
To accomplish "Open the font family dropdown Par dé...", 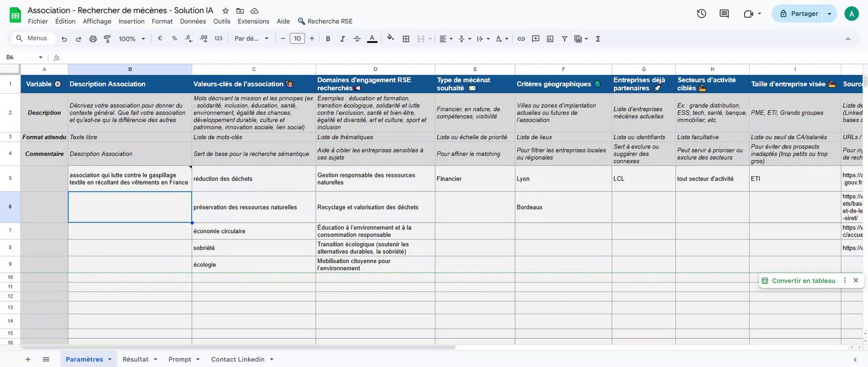I will (251, 39).
